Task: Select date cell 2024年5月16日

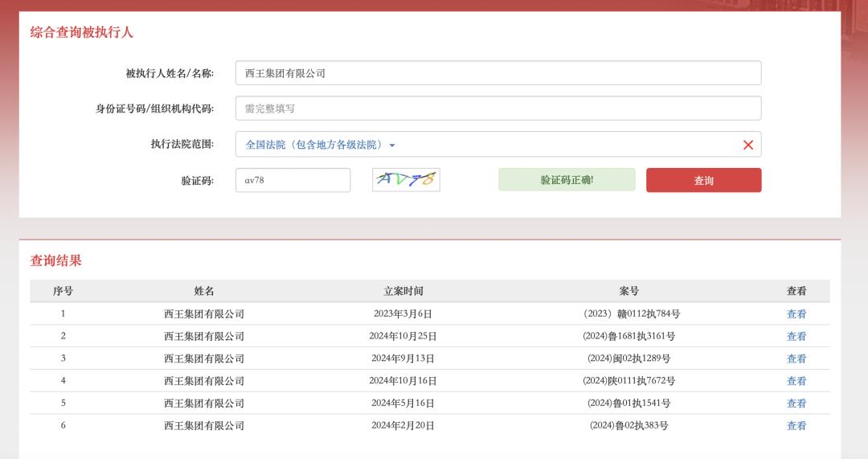Action: coord(403,403)
